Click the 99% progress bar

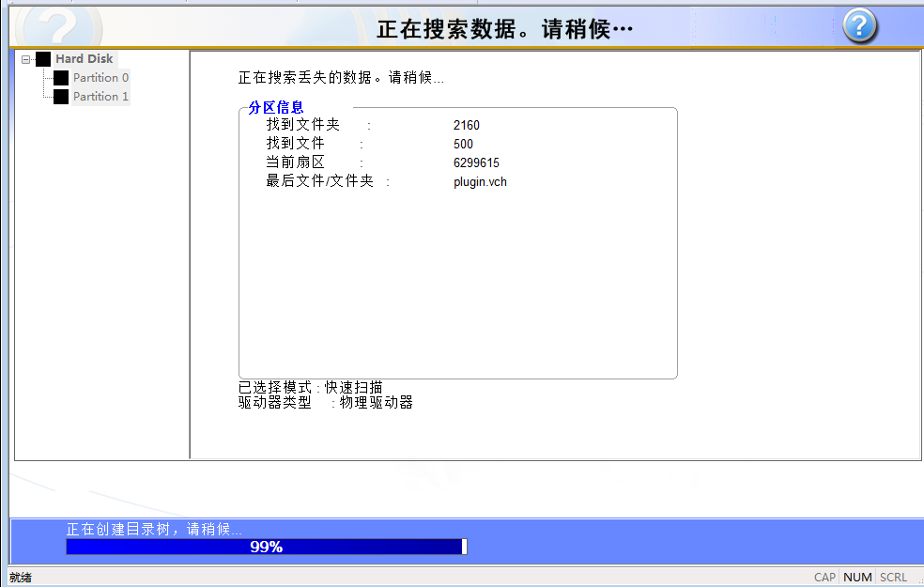pos(266,547)
